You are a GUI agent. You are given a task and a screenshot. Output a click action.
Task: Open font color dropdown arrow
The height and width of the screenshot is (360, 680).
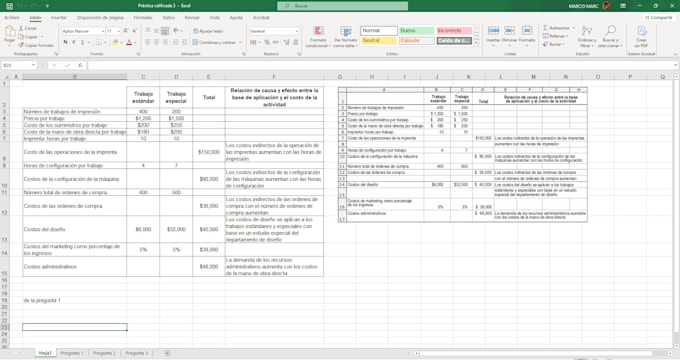[135, 43]
